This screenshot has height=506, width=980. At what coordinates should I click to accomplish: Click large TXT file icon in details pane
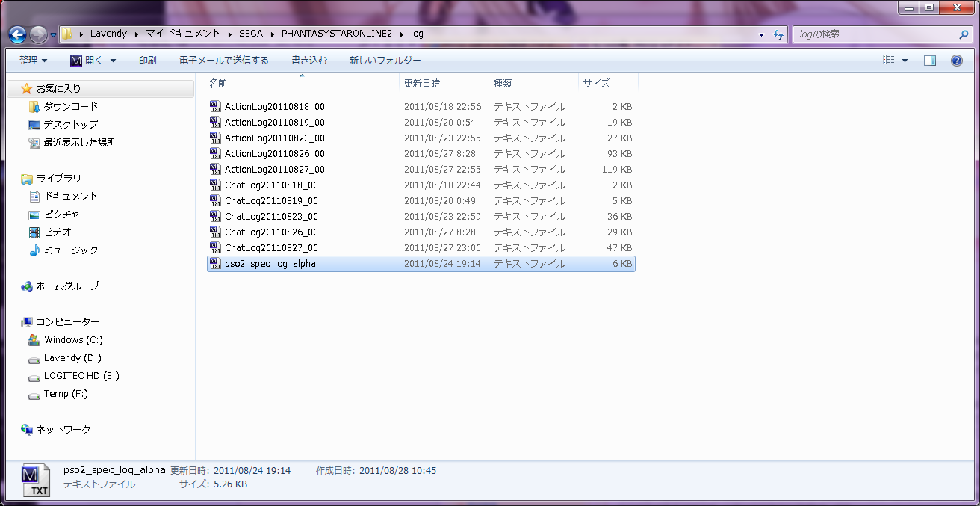click(35, 480)
